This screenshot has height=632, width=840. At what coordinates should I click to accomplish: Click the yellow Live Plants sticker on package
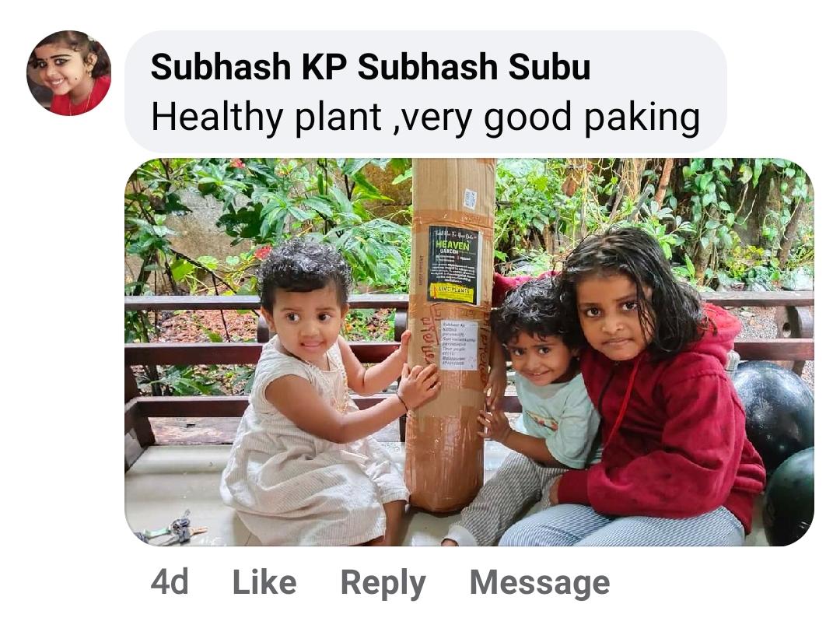453,292
